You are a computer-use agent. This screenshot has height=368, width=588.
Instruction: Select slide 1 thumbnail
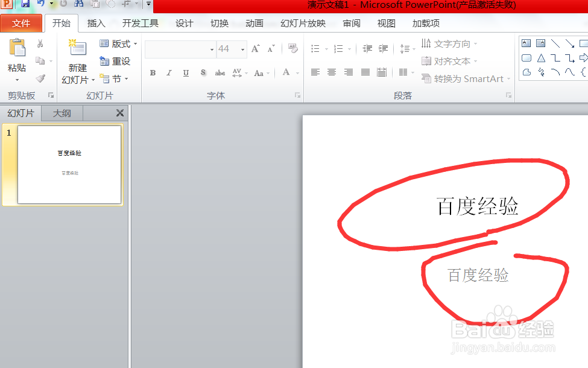pos(69,165)
